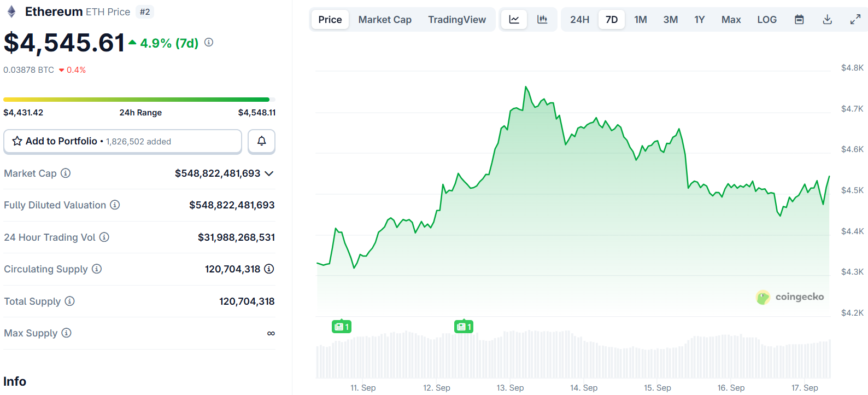Expand the Market Cap chevron
Viewport: 868px width, 395px height.
269,173
